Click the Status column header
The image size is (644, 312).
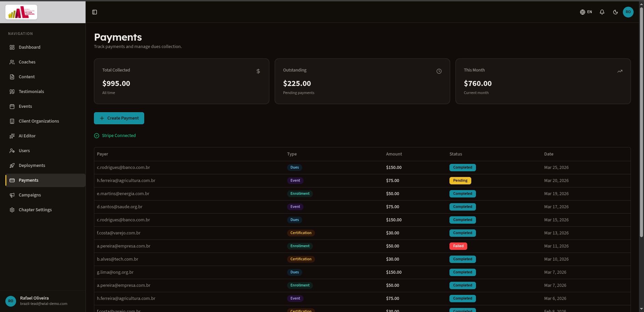click(455, 154)
